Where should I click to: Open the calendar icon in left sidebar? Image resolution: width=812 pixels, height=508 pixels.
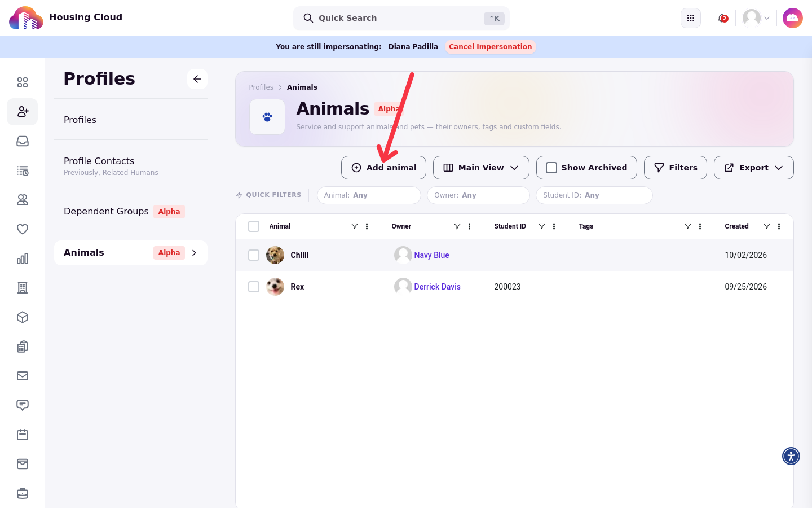point(23,435)
